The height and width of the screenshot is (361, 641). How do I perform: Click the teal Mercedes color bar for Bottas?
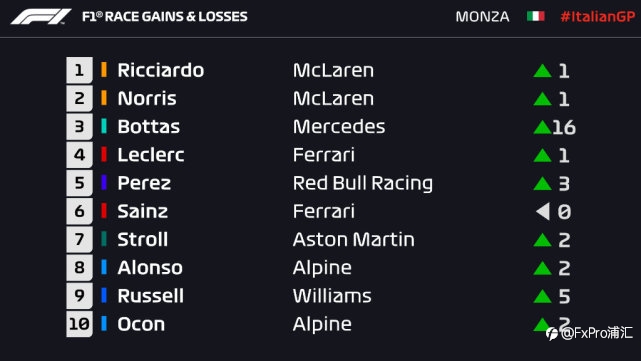pos(104,126)
